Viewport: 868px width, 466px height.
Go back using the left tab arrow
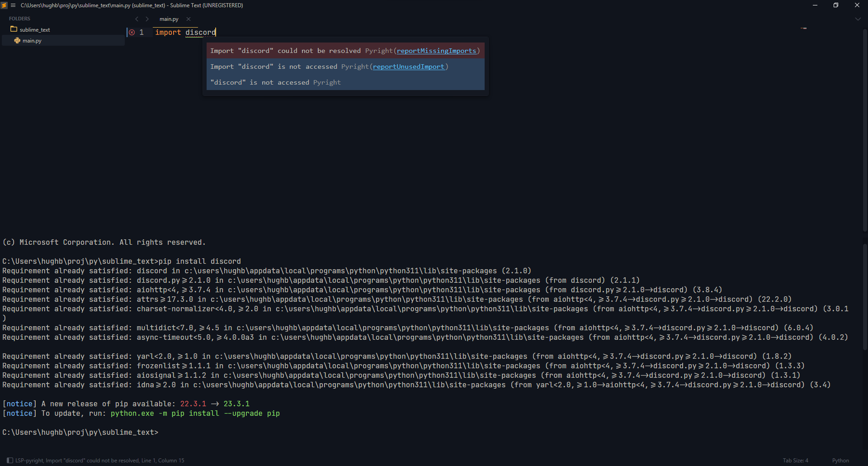[x=137, y=19]
